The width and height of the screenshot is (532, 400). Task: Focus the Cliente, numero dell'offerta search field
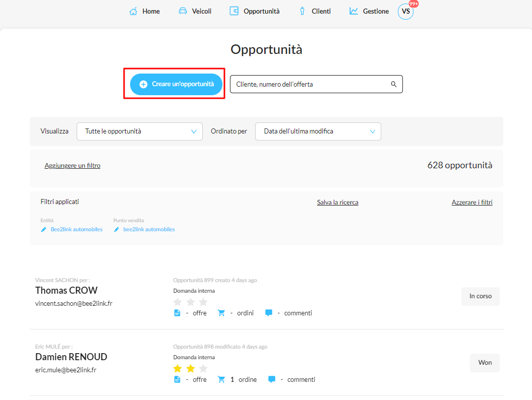point(316,84)
